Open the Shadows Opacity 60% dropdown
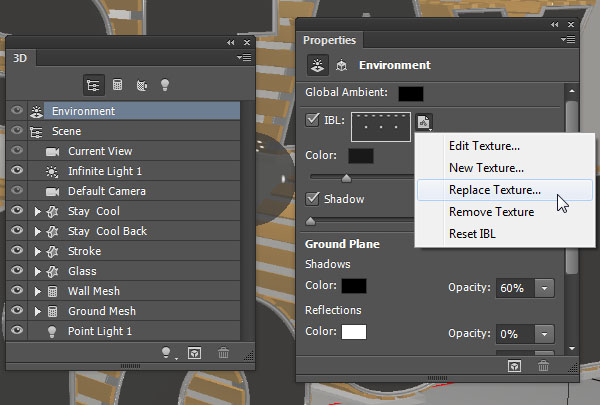This screenshot has width=600, height=405. click(x=544, y=288)
